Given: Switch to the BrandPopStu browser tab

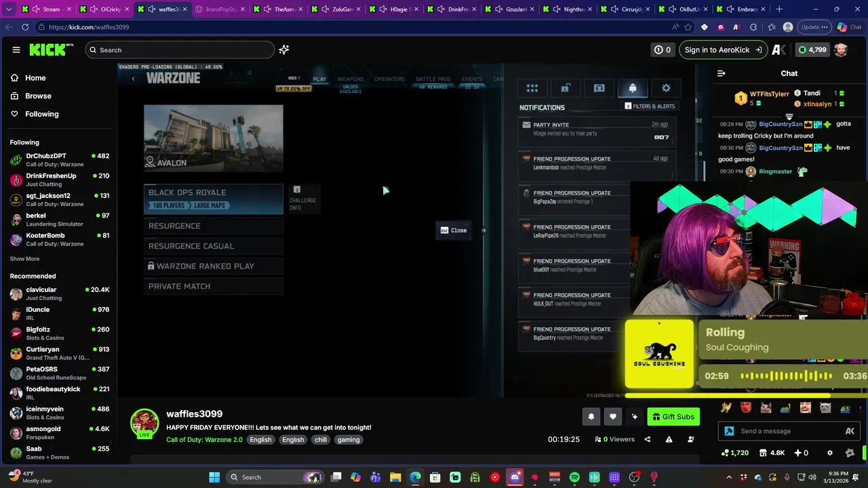Looking at the screenshot, I should click(220, 9).
